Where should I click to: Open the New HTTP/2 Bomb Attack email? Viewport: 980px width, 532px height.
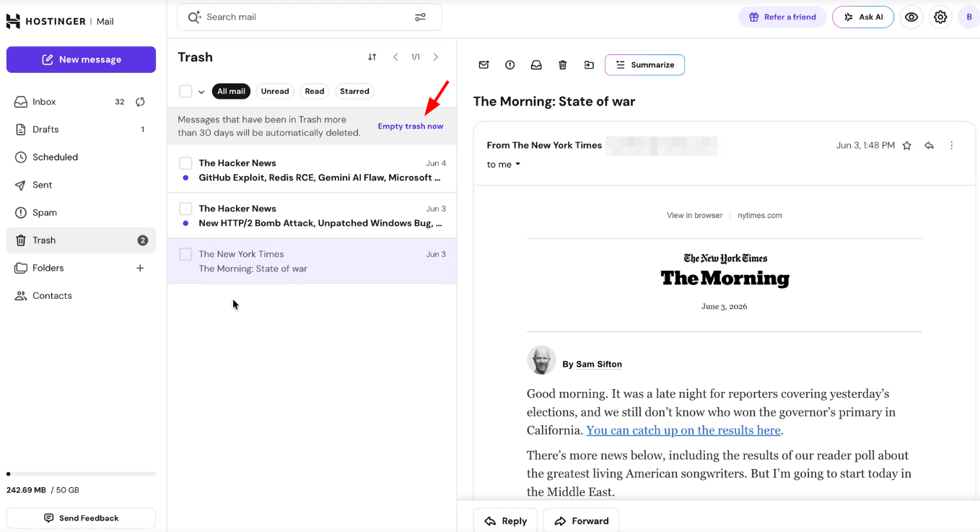coord(312,216)
